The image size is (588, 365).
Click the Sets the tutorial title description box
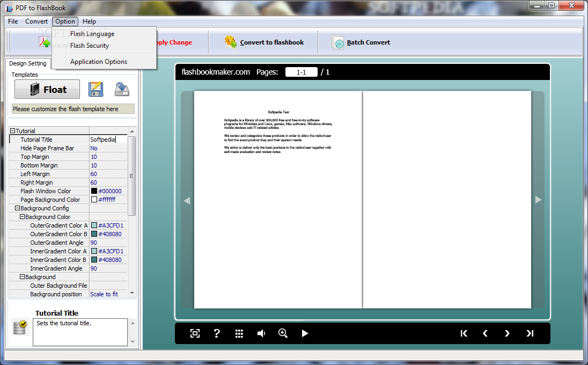(x=80, y=332)
